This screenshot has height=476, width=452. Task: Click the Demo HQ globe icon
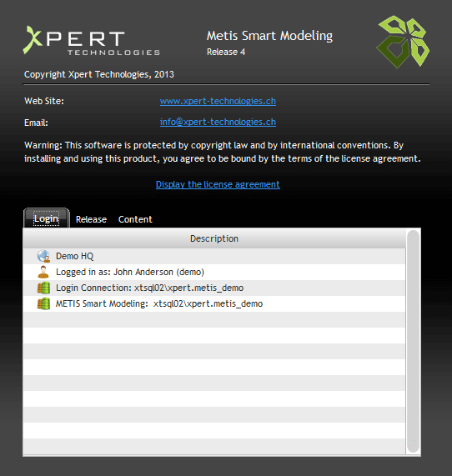(x=43, y=256)
